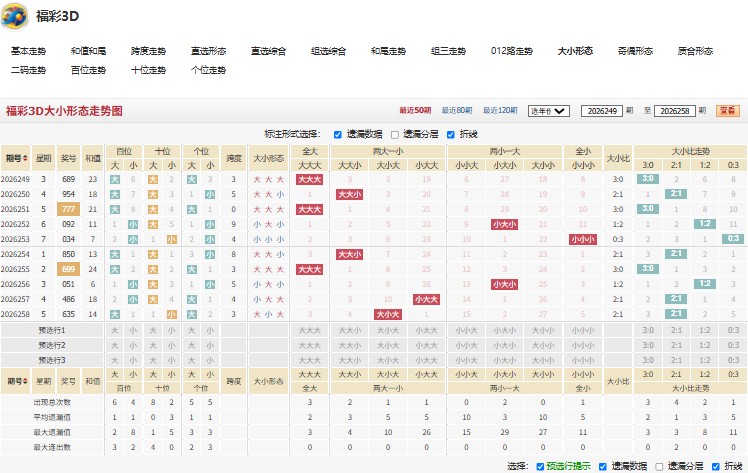Click highlighted 699 award number for 2026255
The width and height of the screenshot is (748, 473).
[x=68, y=269]
